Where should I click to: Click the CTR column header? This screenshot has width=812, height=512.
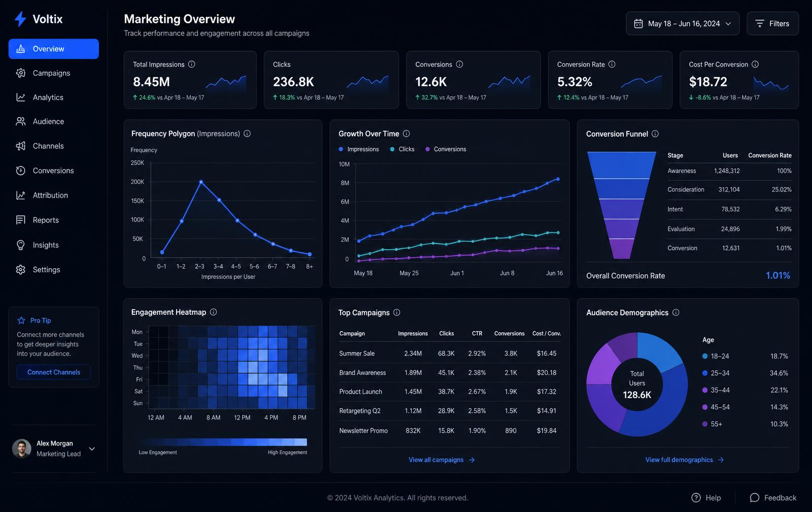(477, 333)
